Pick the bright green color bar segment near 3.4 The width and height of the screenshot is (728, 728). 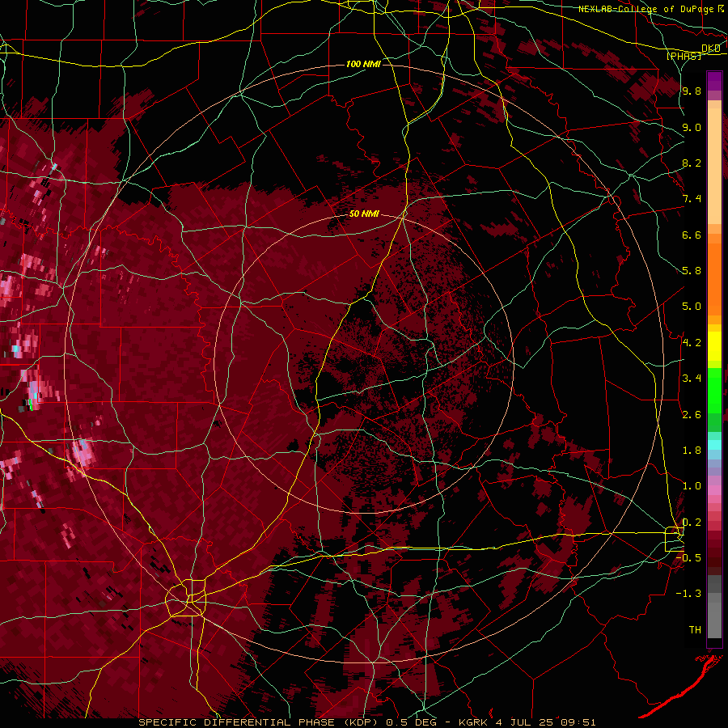click(x=714, y=390)
